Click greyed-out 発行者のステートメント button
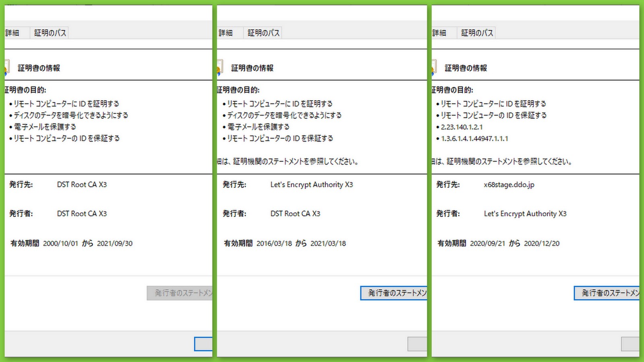This screenshot has width=644, height=362. pyautogui.click(x=180, y=293)
